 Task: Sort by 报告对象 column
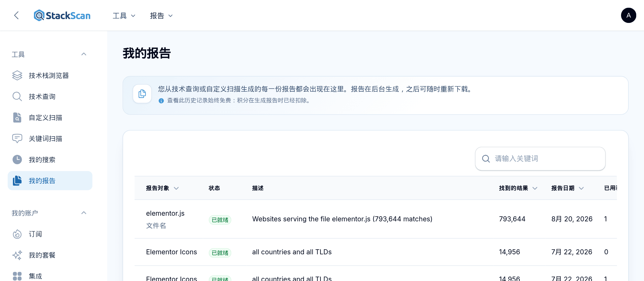[162, 188]
